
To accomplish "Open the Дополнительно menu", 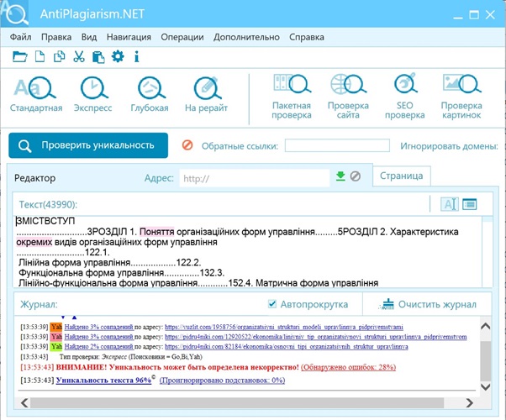I will [x=246, y=37].
